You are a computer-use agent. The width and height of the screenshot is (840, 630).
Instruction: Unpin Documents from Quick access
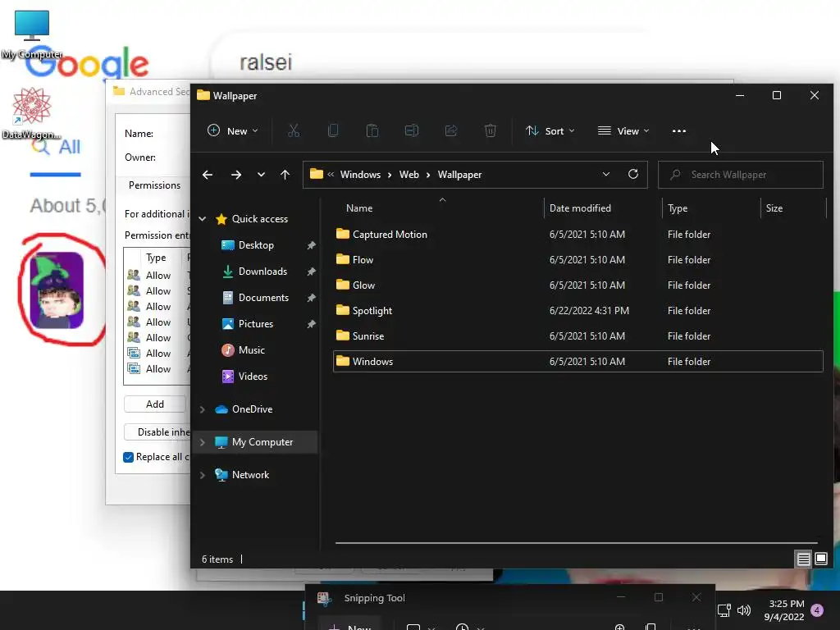click(x=311, y=298)
